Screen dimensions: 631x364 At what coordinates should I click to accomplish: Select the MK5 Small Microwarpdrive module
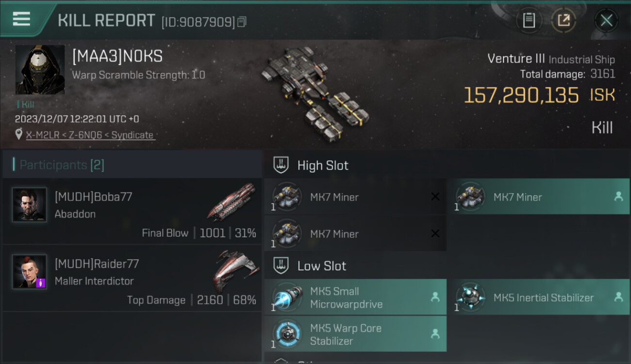coord(355,298)
